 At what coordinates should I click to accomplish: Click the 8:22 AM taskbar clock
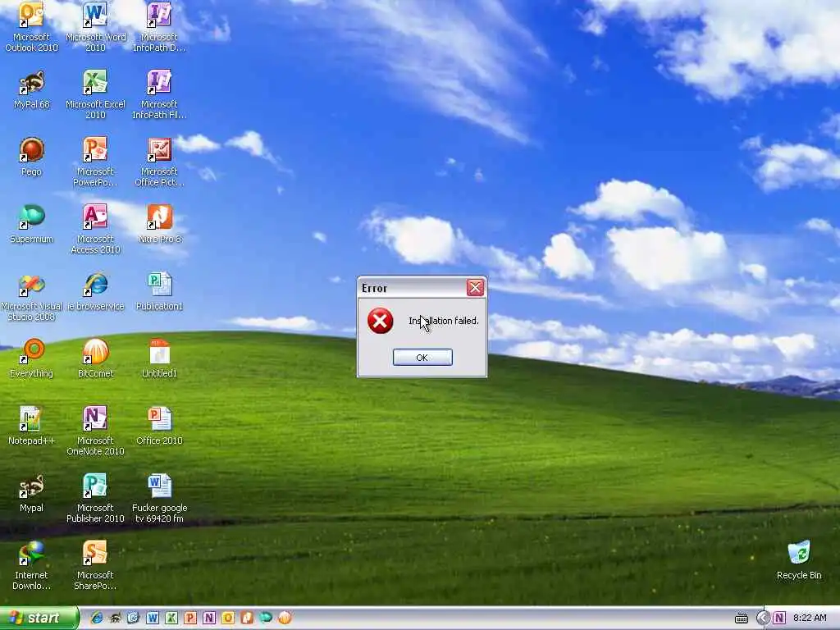pyautogui.click(x=810, y=619)
